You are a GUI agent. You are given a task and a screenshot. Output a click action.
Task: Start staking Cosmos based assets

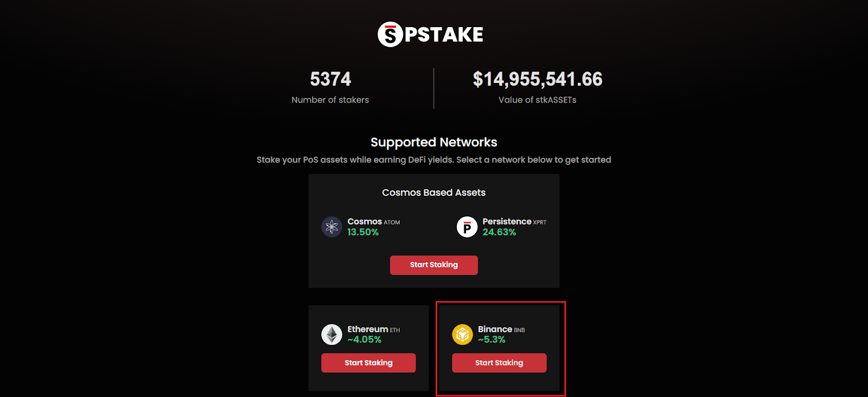point(434,265)
